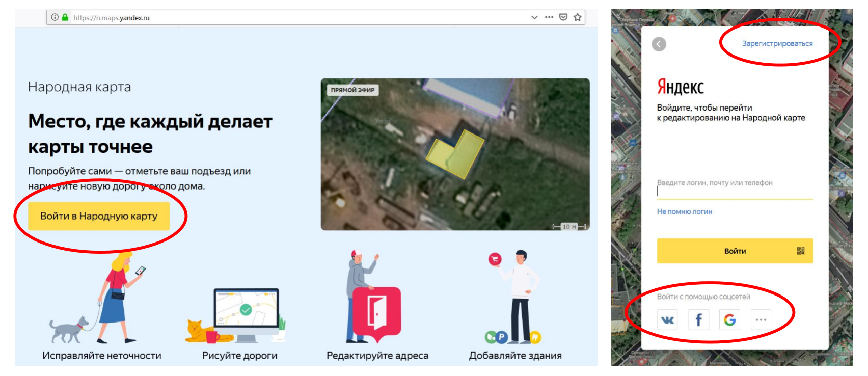The height and width of the screenshot is (376, 868).
Task: Click the QR code login icon
Action: pyautogui.click(x=801, y=251)
